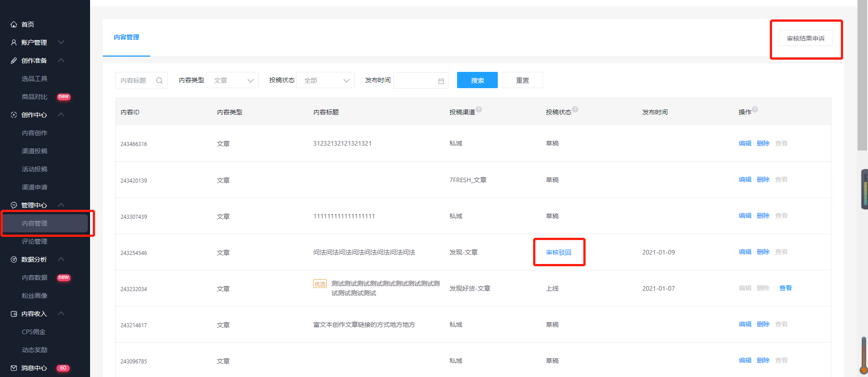Image resolution: width=868 pixels, height=377 pixels.
Task: Select the 内容管理 tab at top
Action: (x=127, y=37)
